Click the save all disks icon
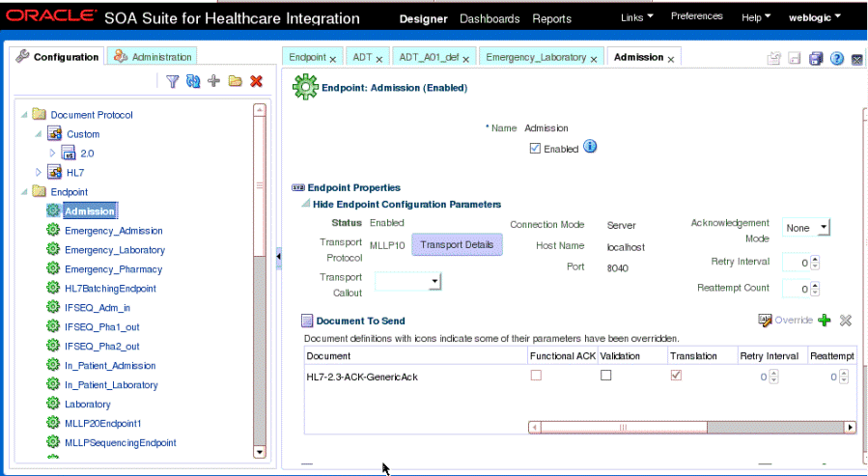Screen dimensions: 868x476 point(816,59)
